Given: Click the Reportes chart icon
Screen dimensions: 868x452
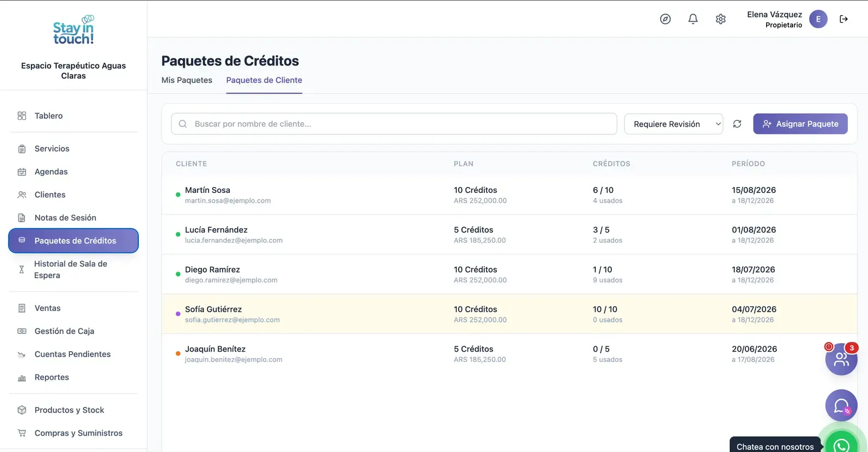Looking at the screenshot, I should coord(22,378).
